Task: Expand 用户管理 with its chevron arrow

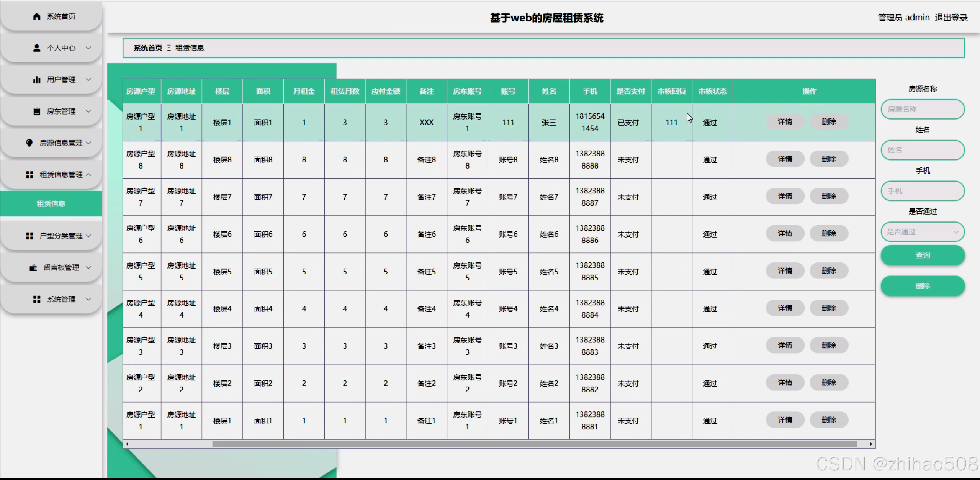Action: pyautogui.click(x=88, y=80)
